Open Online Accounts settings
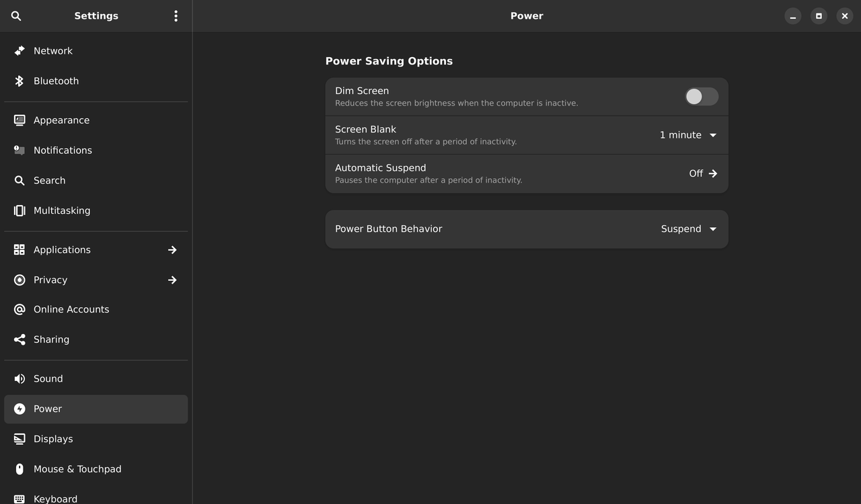The width and height of the screenshot is (861, 504). pos(71,309)
